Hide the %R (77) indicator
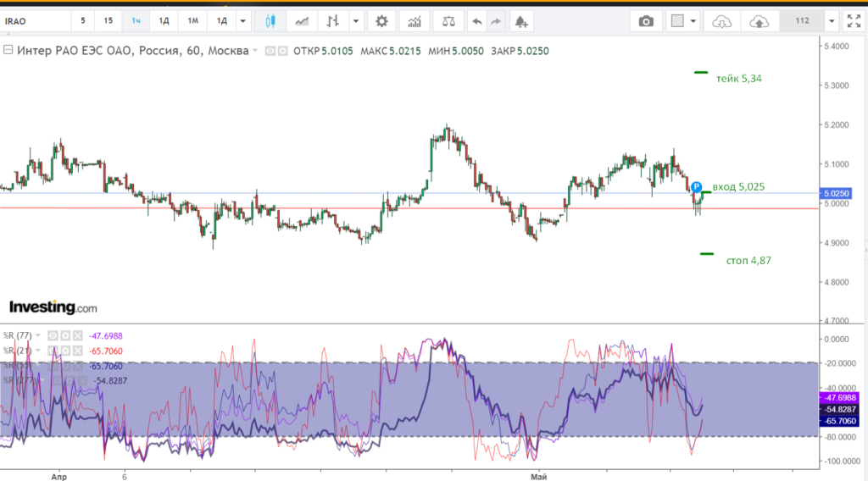The image size is (868, 481). tap(53, 335)
